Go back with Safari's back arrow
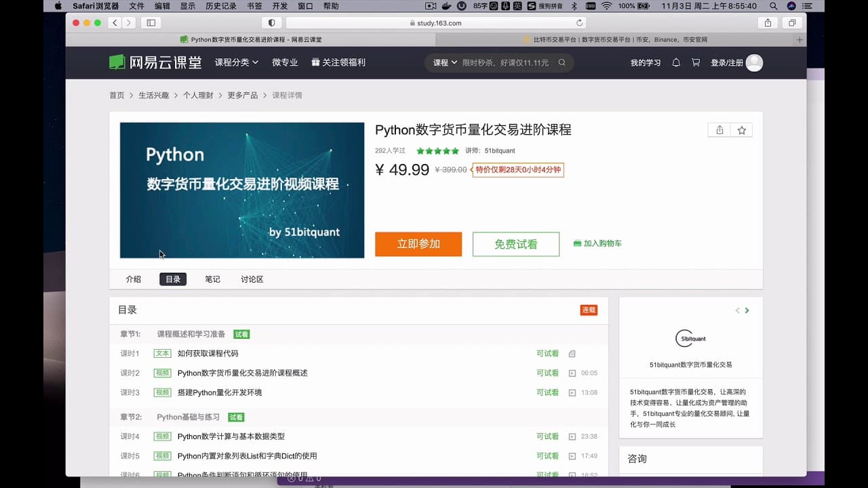 [x=114, y=22]
